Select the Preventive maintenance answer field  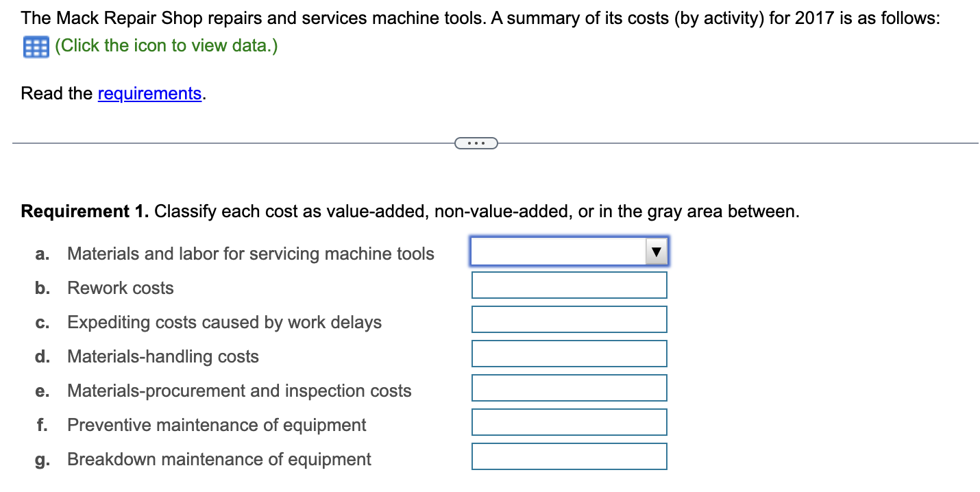pyautogui.click(x=569, y=421)
